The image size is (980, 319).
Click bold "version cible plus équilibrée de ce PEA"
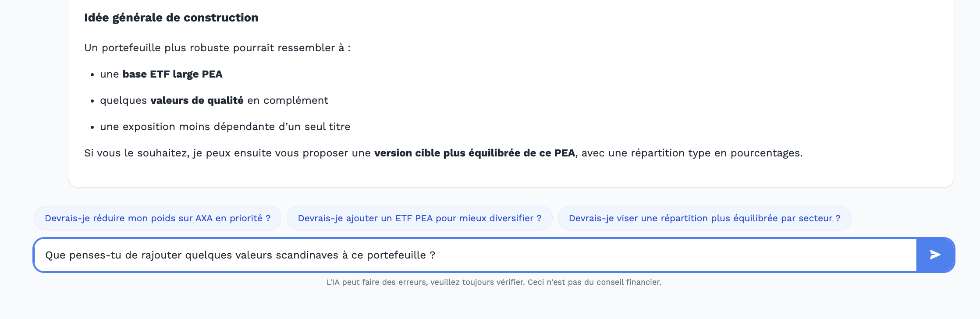pyautogui.click(x=474, y=153)
